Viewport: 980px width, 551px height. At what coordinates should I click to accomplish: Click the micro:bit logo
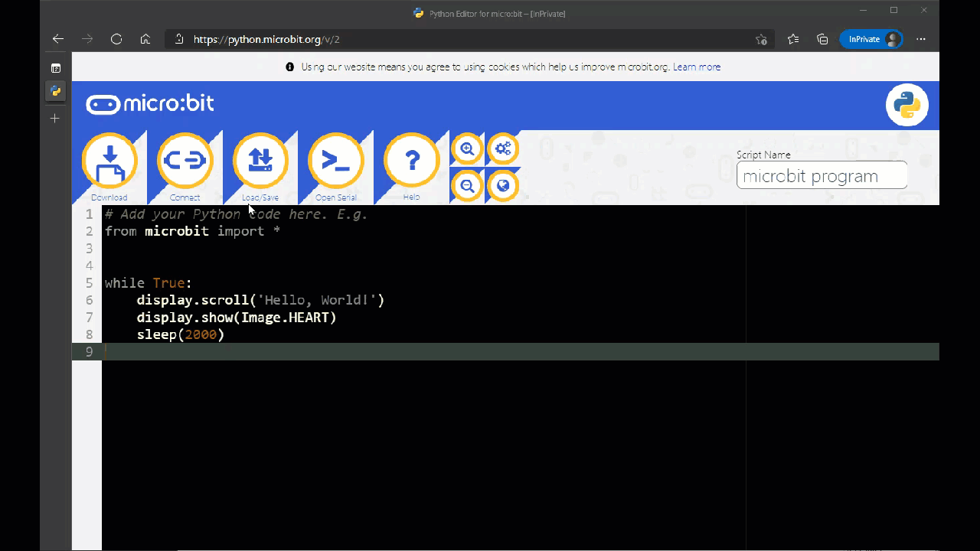coord(150,104)
